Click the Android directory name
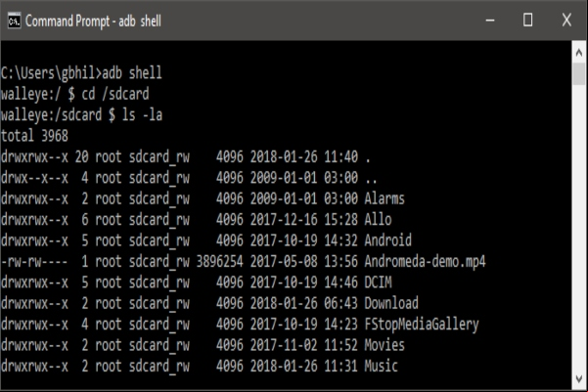588x392 pixels. (x=387, y=240)
